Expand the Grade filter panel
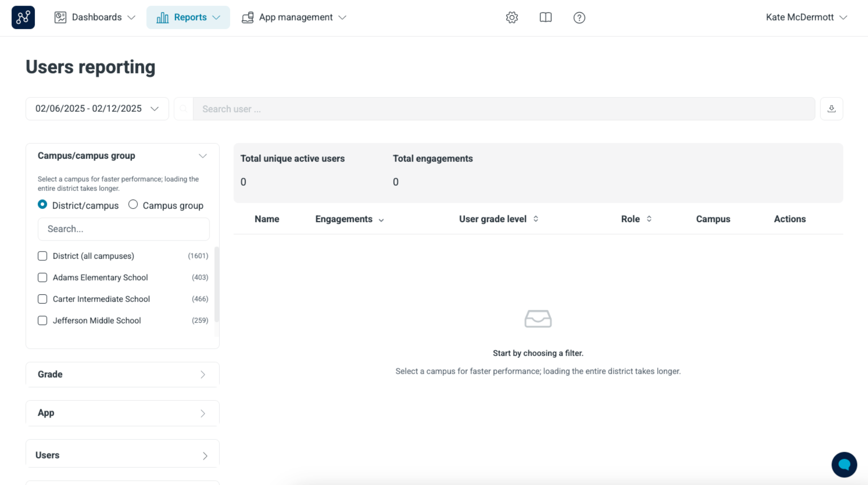Image resolution: width=868 pixels, height=485 pixels. pos(202,374)
